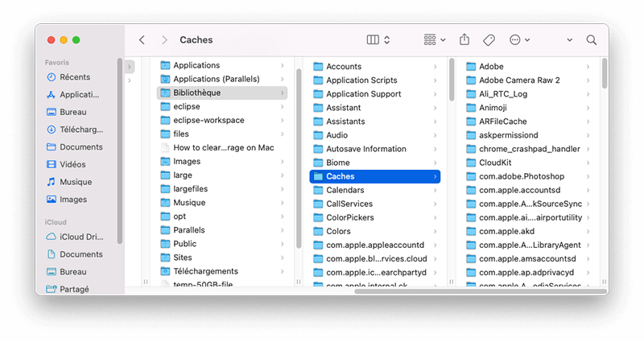Click the tag icon in toolbar

(x=489, y=39)
